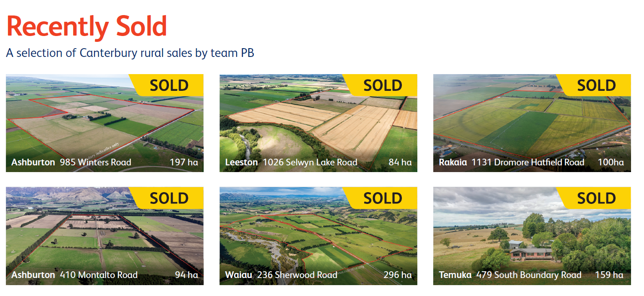The width and height of the screenshot is (644, 296).
Task: Click SOLD badge on Sherwood Road listing
Action: click(383, 198)
